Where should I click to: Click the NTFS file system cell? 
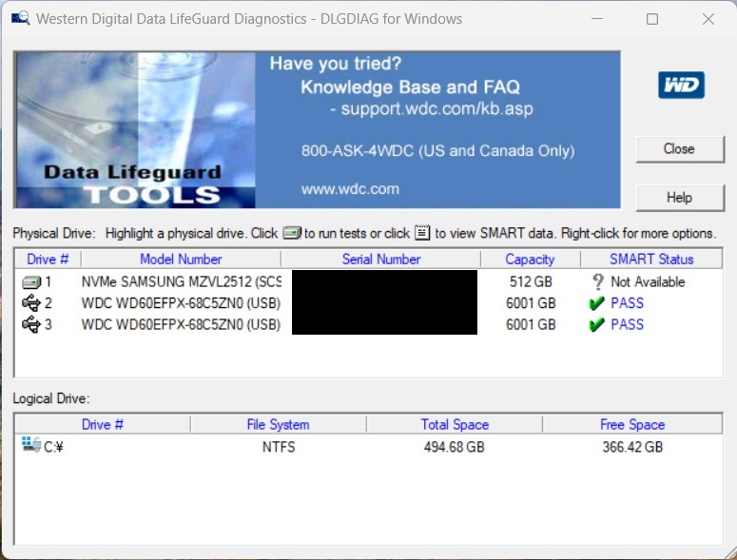click(279, 447)
